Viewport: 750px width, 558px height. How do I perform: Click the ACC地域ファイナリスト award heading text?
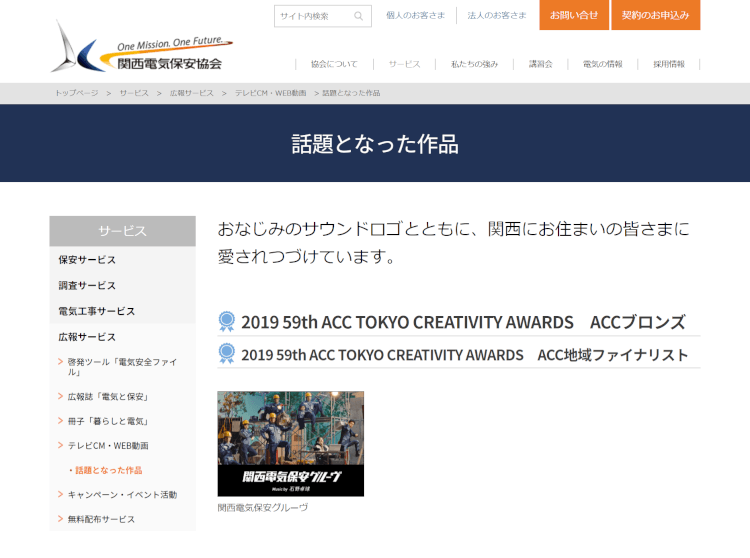464,355
